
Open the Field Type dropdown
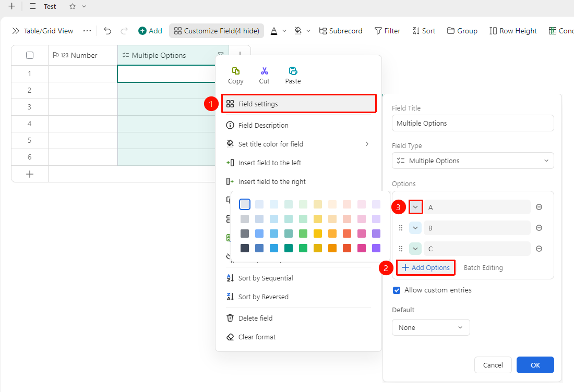click(473, 161)
